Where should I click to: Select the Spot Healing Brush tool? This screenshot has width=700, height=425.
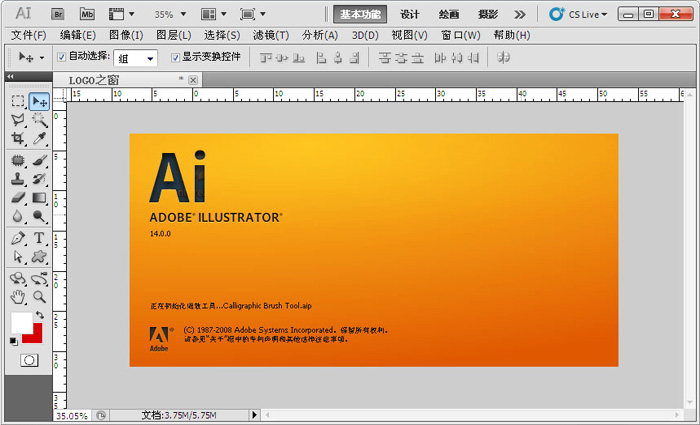click(x=18, y=160)
